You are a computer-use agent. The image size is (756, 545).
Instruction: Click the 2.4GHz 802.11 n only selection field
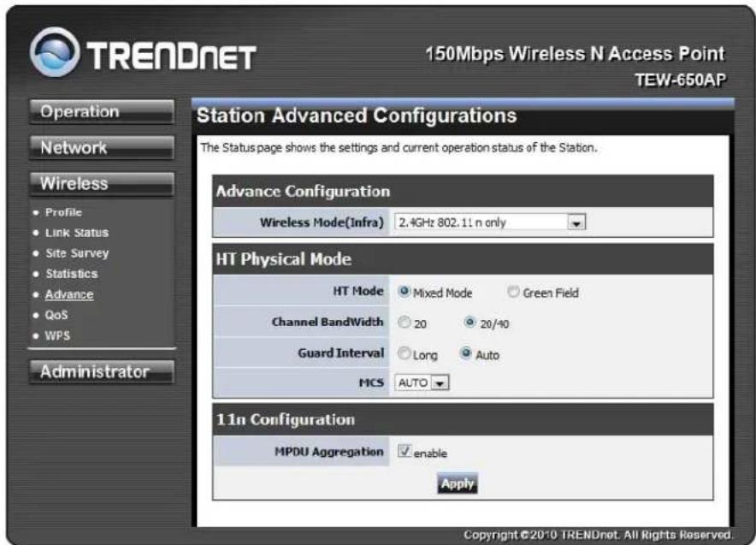(x=490, y=222)
